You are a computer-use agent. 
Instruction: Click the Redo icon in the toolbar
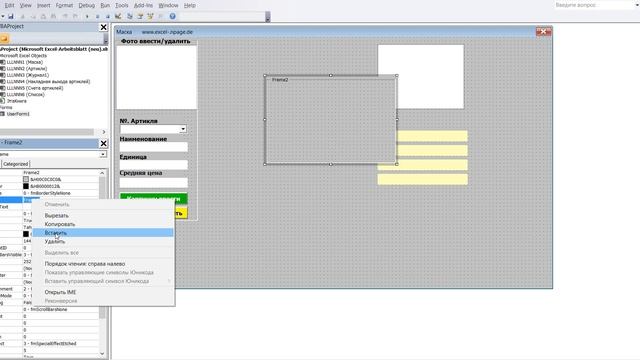tap(75, 16)
